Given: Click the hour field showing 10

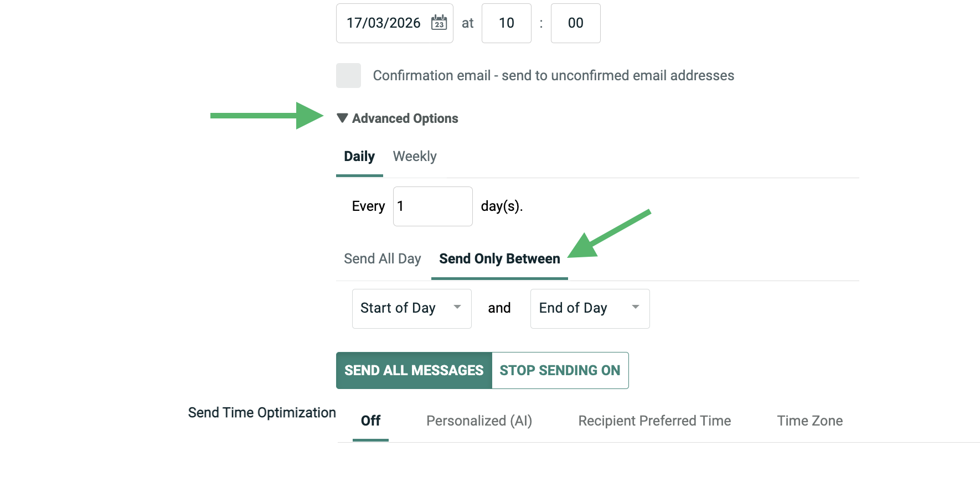Looking at the screenshot, I should (506, 23).
